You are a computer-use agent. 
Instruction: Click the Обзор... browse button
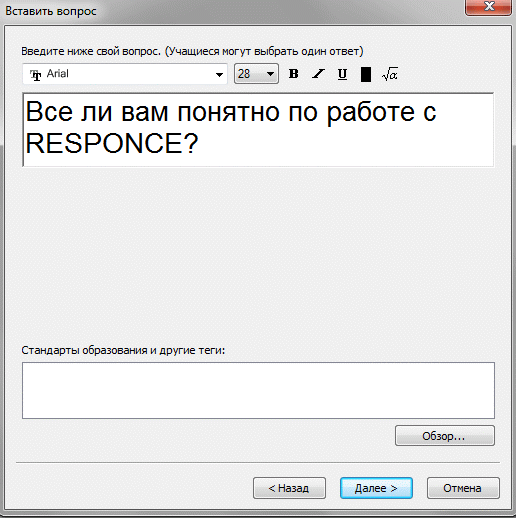click(445, 436)
